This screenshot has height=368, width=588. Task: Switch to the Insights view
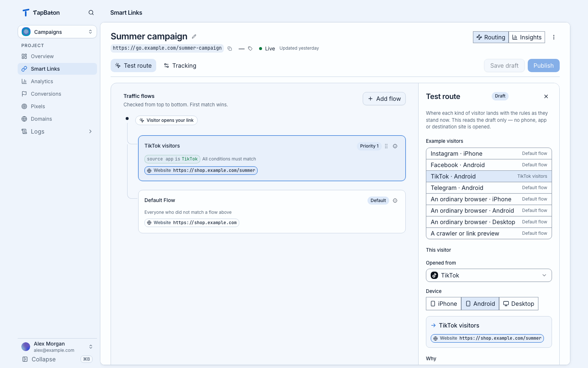coord(527,37)
